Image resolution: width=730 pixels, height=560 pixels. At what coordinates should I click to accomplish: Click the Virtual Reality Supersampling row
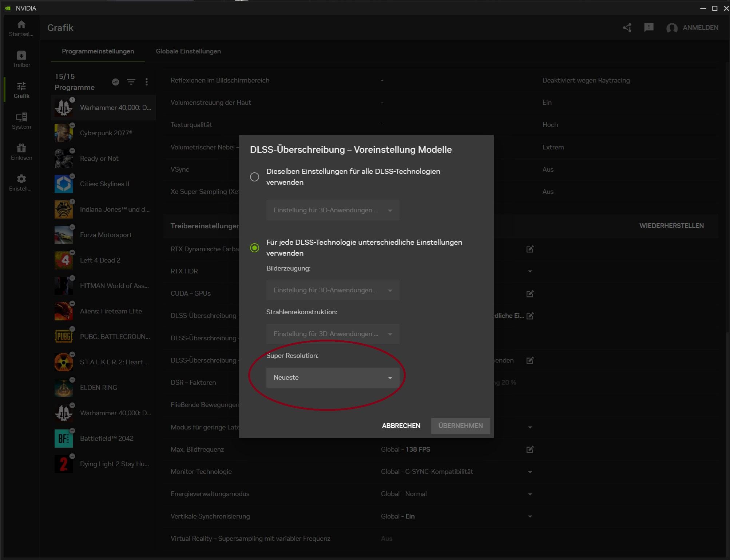440,539
